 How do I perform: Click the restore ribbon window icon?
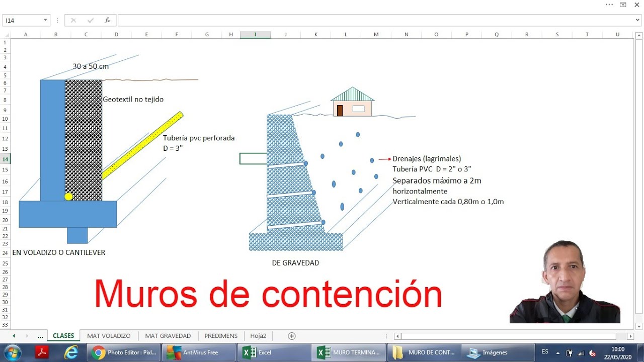click(x=623, y=5)
